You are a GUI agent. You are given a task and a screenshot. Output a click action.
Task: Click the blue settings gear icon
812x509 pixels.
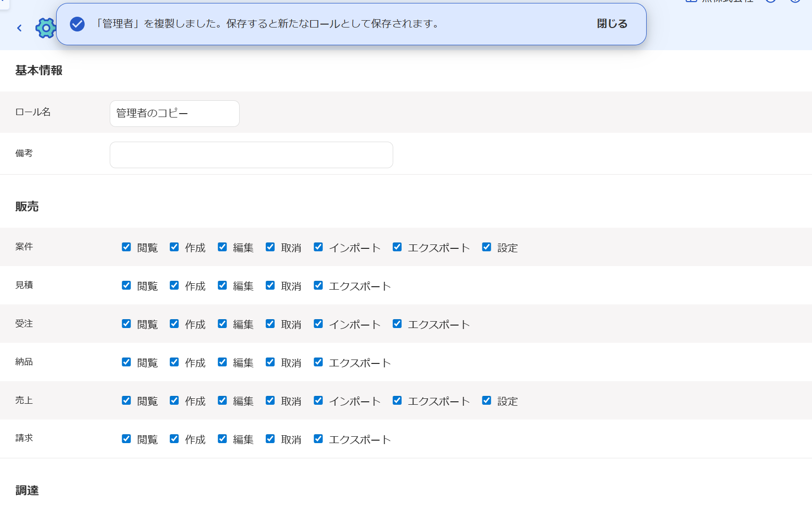tap(46, 28)
